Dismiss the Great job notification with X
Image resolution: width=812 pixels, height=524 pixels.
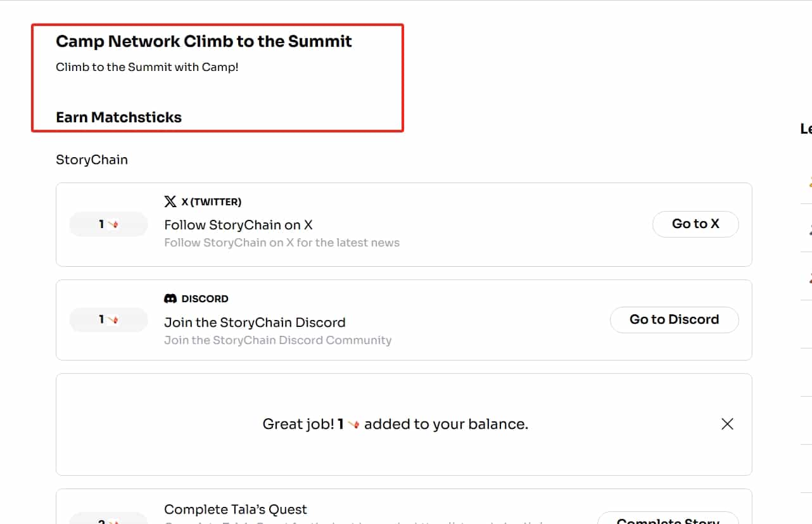click(727, 424)
